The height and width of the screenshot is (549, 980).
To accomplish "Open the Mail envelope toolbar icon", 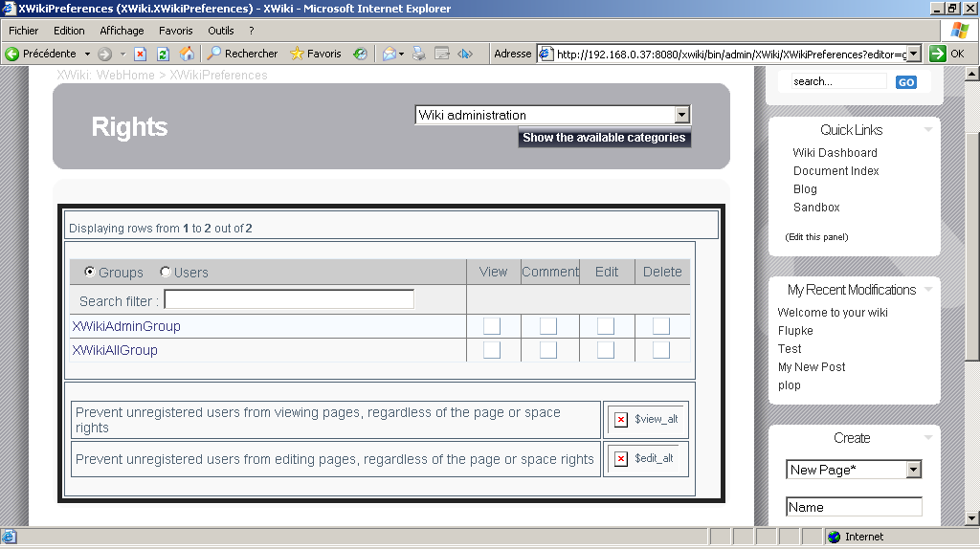I will click(390, 54).
